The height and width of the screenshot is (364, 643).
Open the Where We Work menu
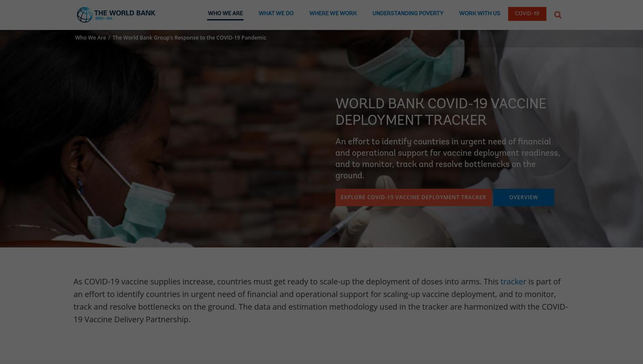pos(333,14)
